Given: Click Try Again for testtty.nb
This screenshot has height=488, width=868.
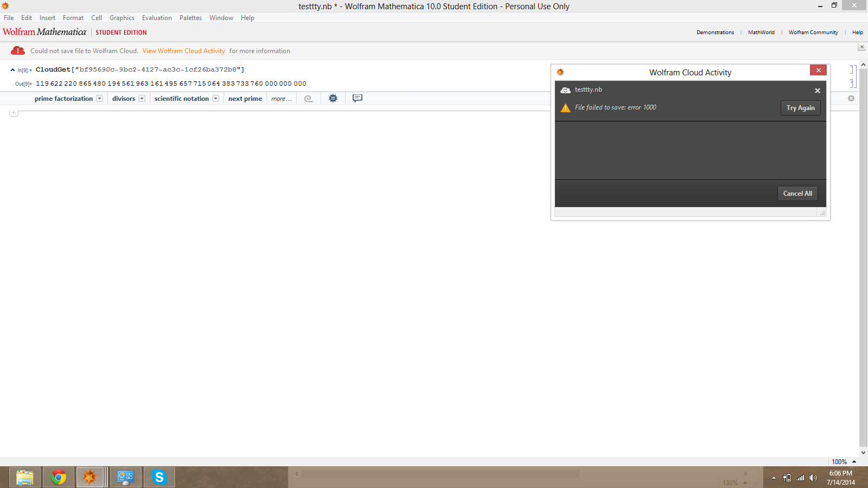Looking at the screenshot, I should coord(800,108).
